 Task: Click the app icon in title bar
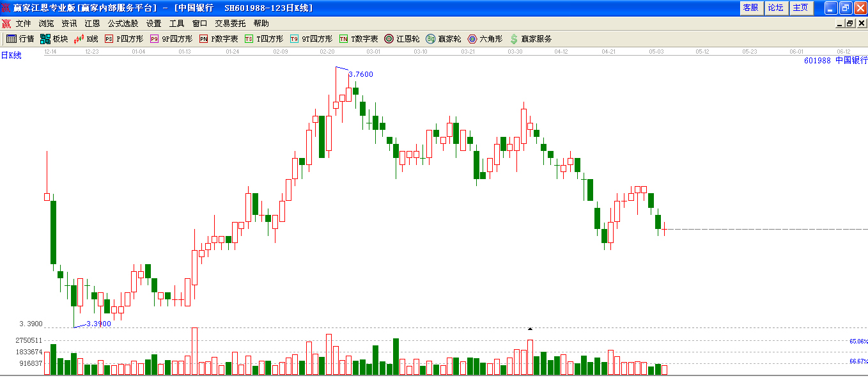(x=6, y=8)
